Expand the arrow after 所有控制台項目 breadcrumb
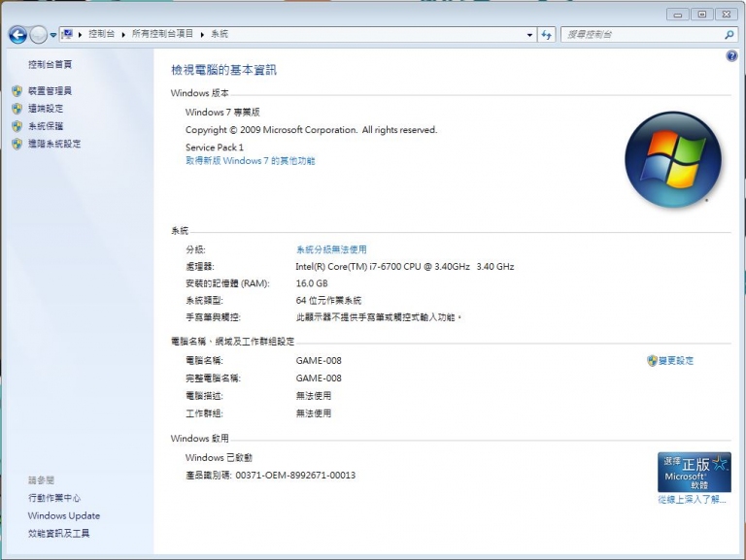The height and width of the screenshot is (560, 746). point(202,34)
